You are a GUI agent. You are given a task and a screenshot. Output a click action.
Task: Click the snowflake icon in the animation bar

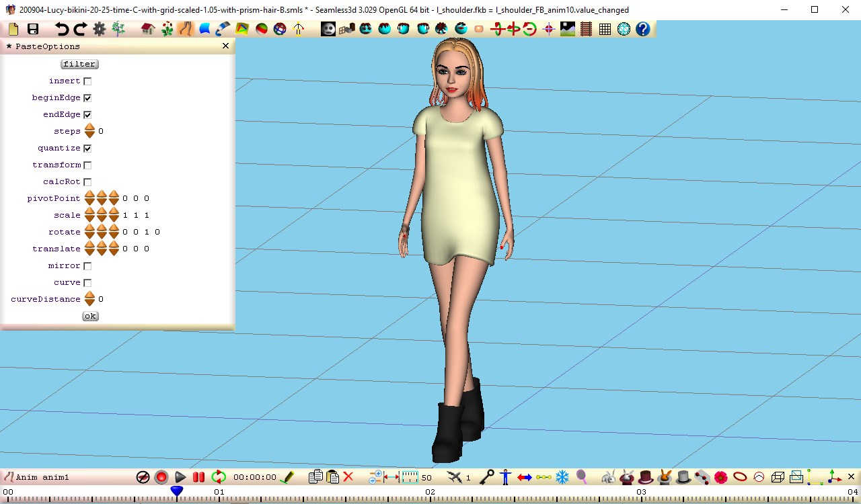pos(562,476)
